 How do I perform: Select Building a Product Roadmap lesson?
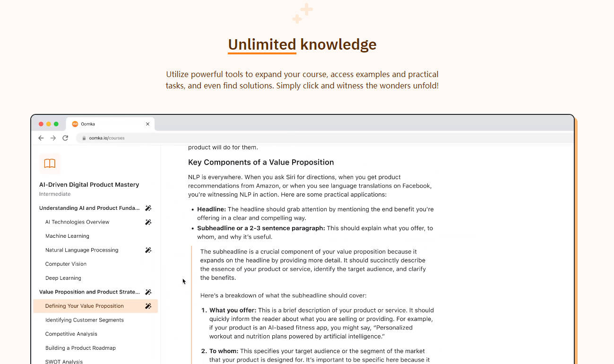(80, 348)
